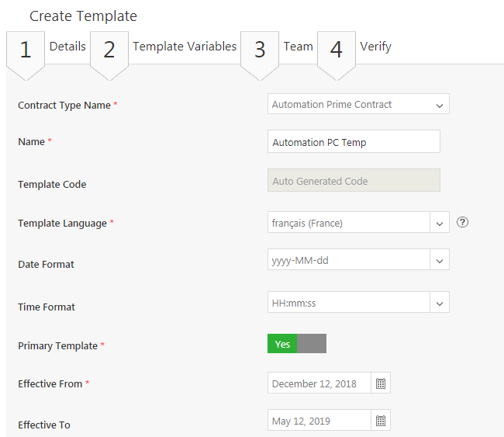Click the step 2 number badge
This screenshot has height=437, width=504.
coord(109,50)
